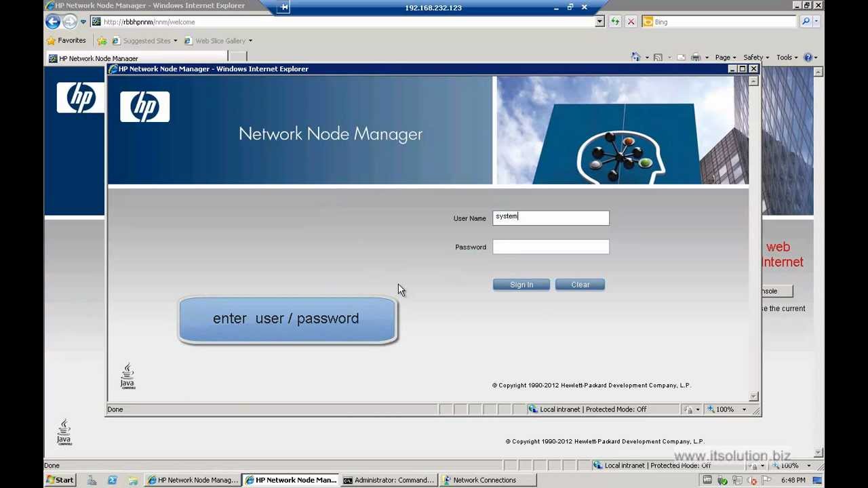The width and height of the screenshot is (868, 488).
Task: Open PowerShell from quick launch
Action: pos(112,481)
